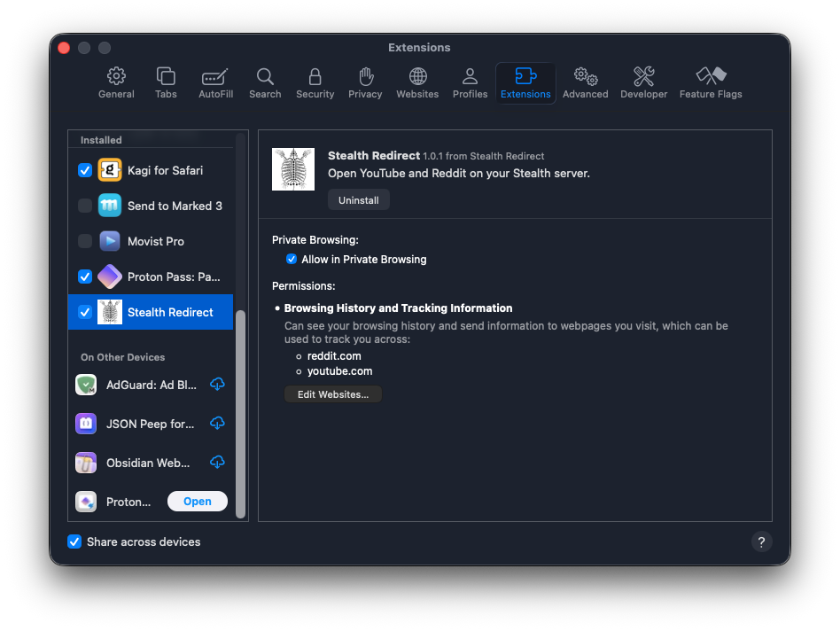Click the Edit Websites… button

coord(333,394)
